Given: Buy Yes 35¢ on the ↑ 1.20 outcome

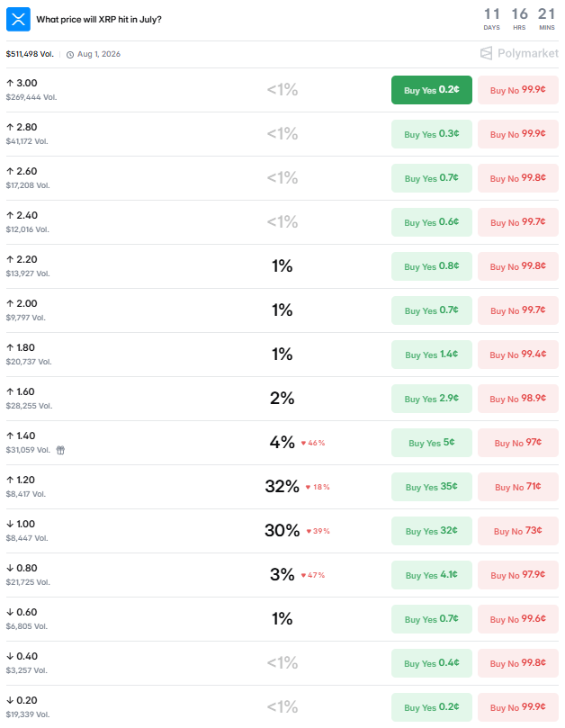Looking at the screenshot, I should tap(432, 487).
